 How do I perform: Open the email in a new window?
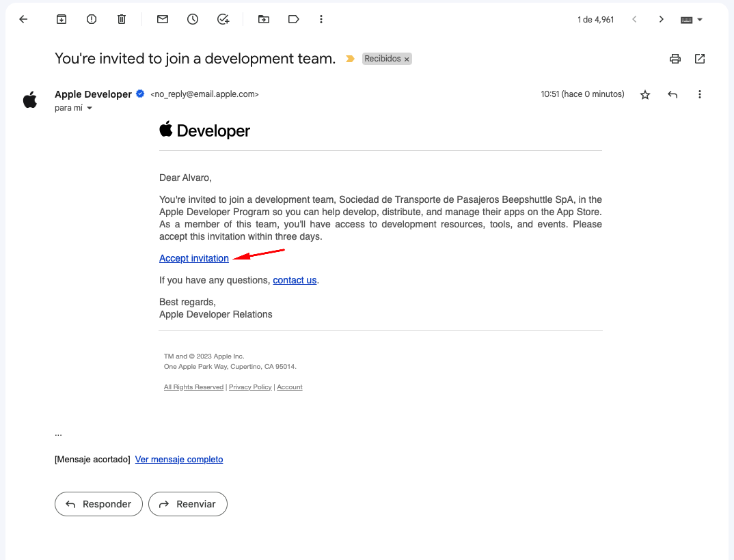(x=699, y=59)
